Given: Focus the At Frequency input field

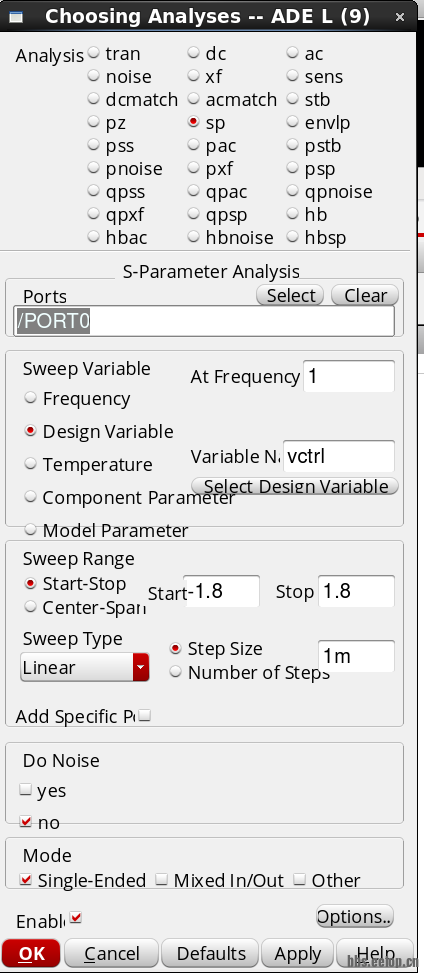Looking at the screenshot, I should [349, 376].
